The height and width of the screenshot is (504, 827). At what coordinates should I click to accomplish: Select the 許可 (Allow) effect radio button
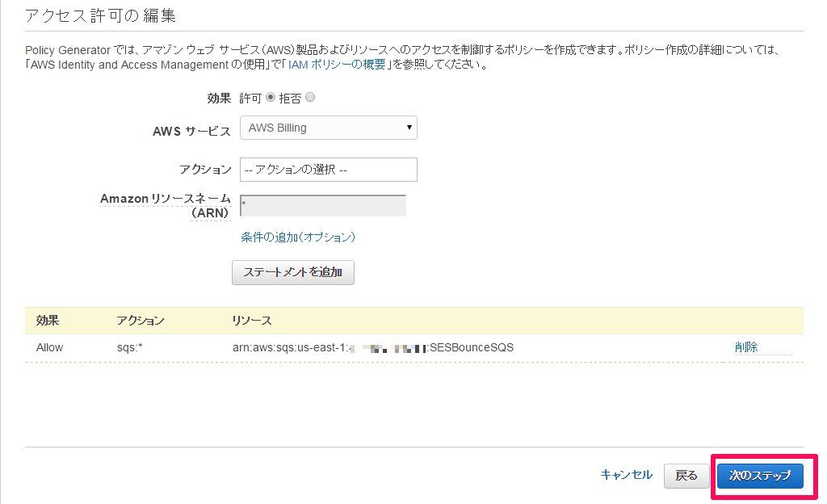point(270,98)
